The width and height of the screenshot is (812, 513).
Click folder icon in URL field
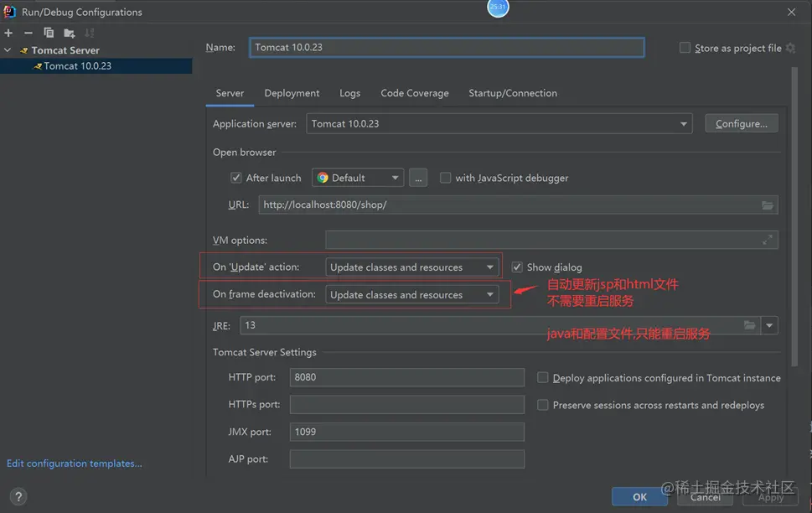click(768, 205)
